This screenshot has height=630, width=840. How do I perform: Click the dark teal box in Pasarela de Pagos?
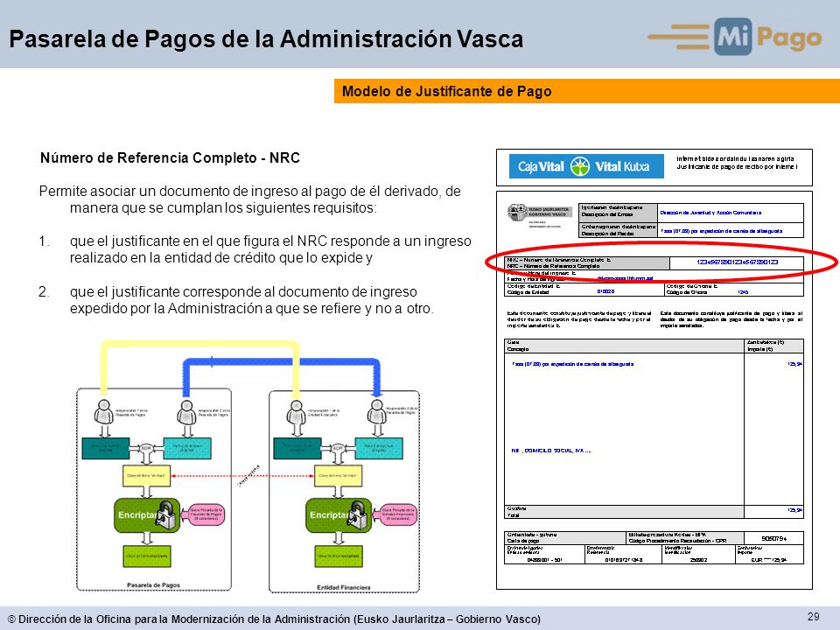point(106,448)
